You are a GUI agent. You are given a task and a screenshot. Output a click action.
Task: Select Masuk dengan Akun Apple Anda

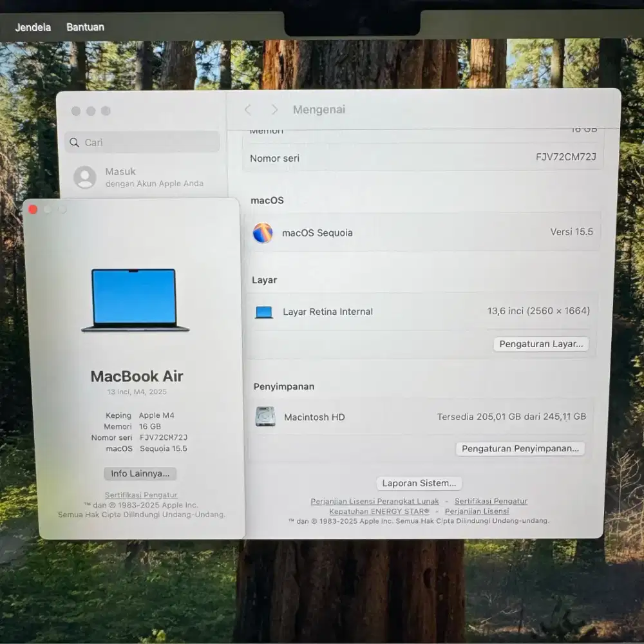[138, 177]
